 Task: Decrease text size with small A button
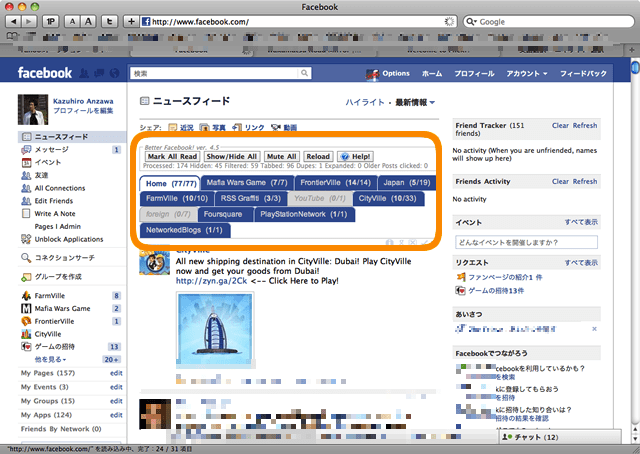[x=72, y=22]
